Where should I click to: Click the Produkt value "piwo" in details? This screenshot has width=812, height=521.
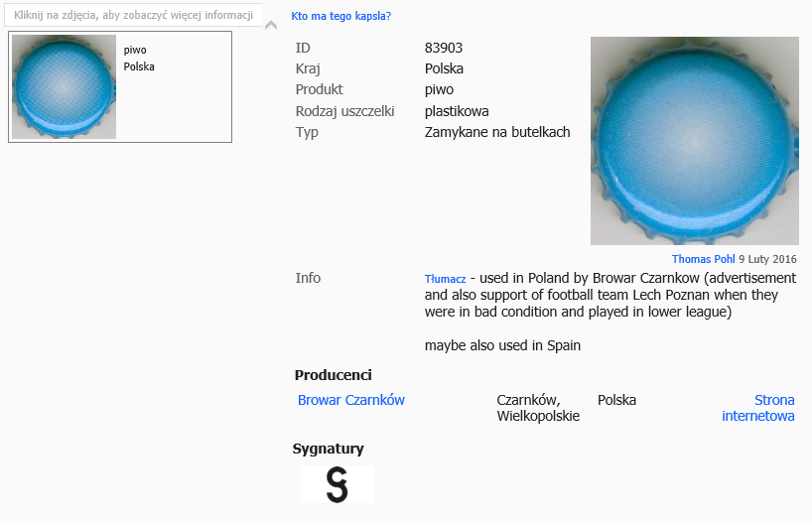439,89
